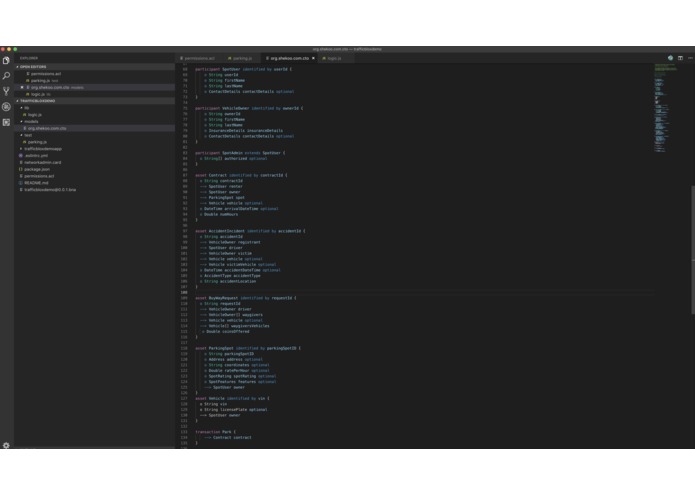Close org.shekoo.com.cto tab with its X

313,58
